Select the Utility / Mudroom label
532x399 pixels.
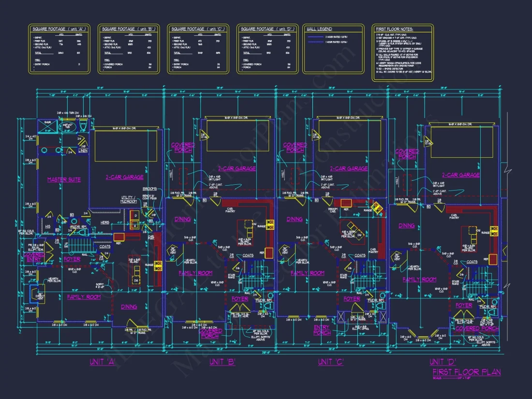130,199
